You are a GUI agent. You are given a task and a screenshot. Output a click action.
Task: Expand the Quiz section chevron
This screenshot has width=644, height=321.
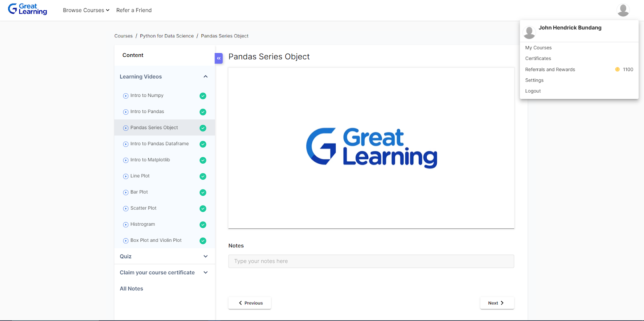tap(206, 256)
